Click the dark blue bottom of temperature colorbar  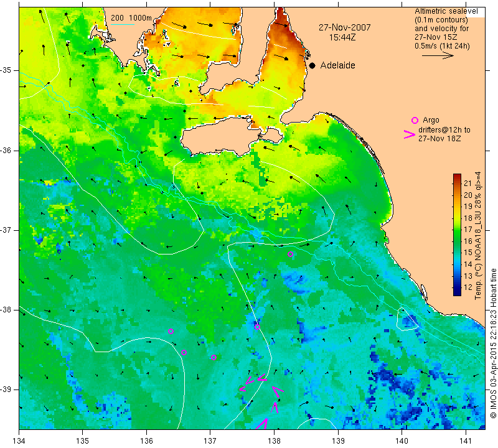(x=457, y=292)
